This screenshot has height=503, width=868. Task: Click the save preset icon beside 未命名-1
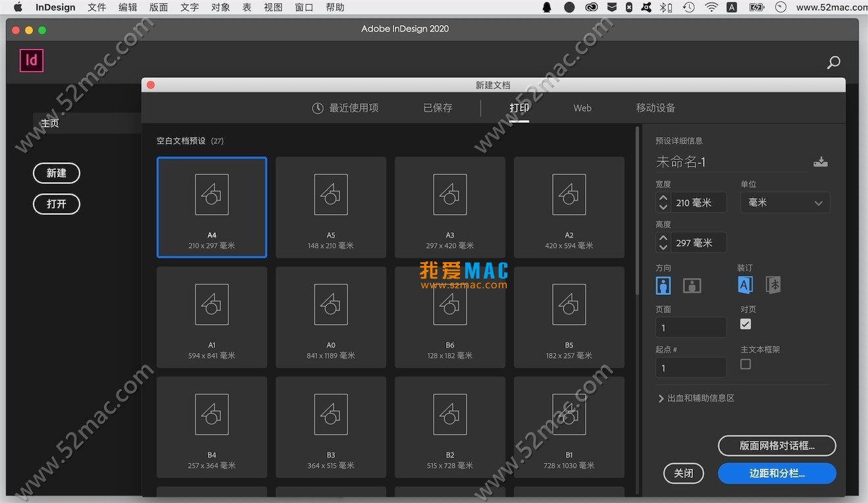820,162
